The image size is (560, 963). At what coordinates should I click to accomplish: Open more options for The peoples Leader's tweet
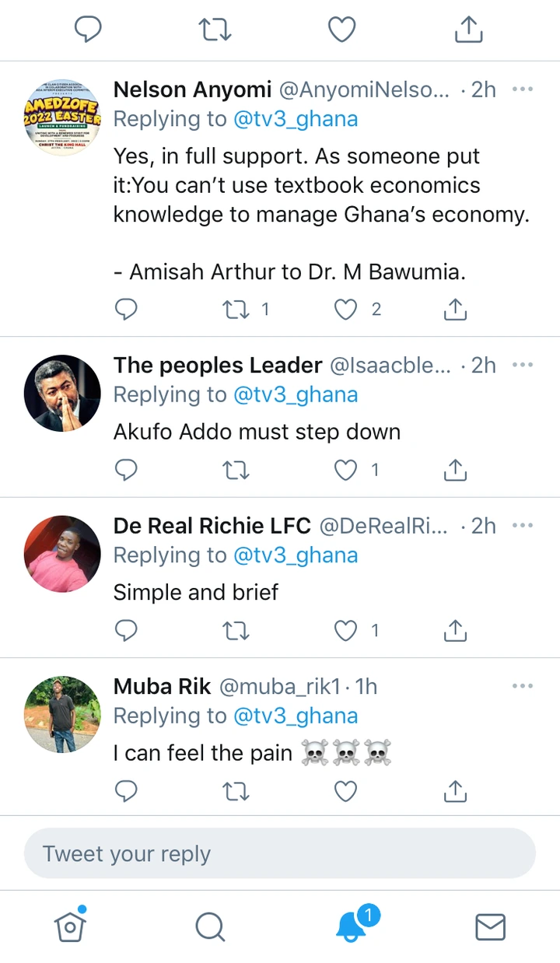(523, 365)
